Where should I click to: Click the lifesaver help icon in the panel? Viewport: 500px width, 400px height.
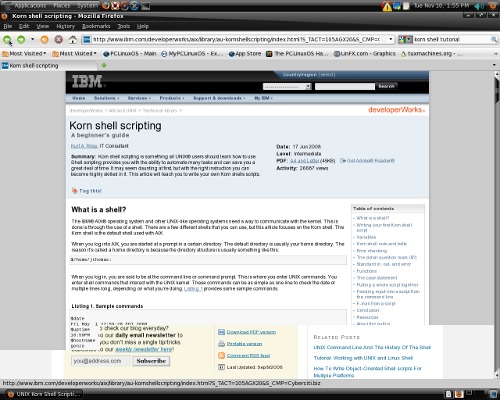(x=115, y=6)
